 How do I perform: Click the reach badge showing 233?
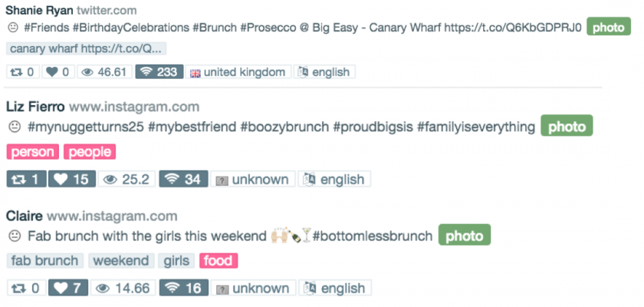159,72
